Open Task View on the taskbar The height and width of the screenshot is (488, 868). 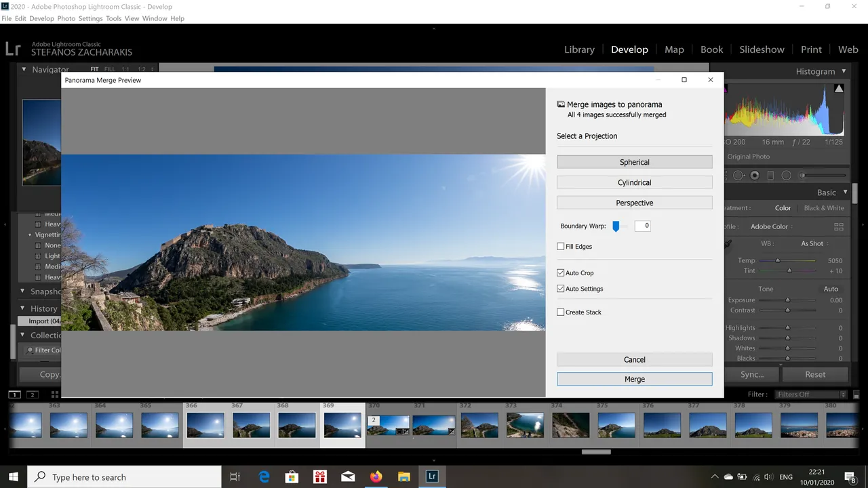pos(235,477)
